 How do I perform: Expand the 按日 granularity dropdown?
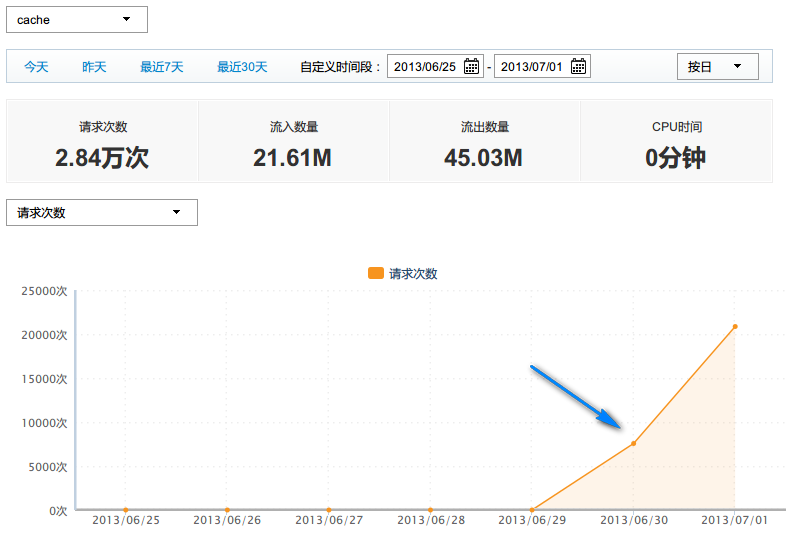(x=717, y=66)
